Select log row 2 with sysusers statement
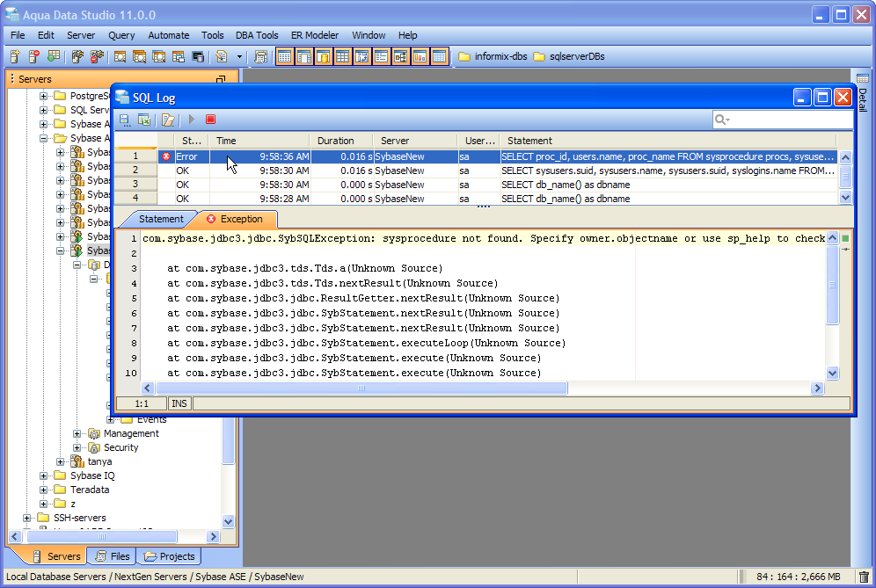The width and height of the screenshot is (876, 588). pos(476,171)
